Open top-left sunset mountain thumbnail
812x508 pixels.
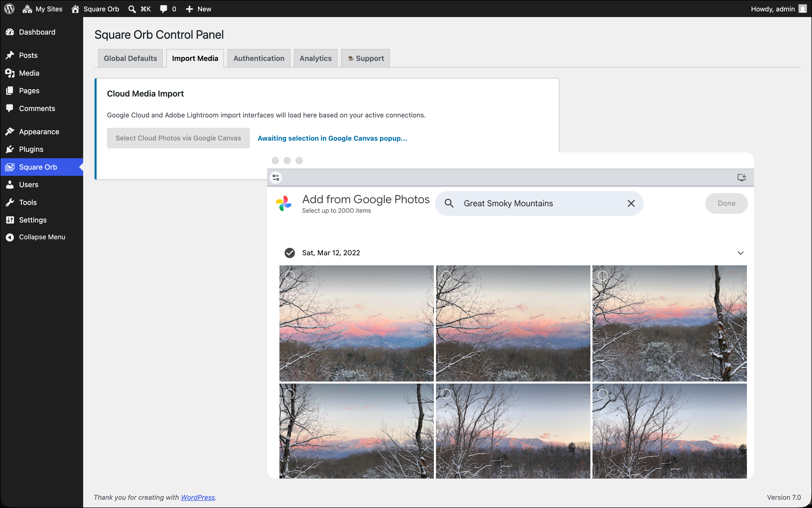[356, 323]
